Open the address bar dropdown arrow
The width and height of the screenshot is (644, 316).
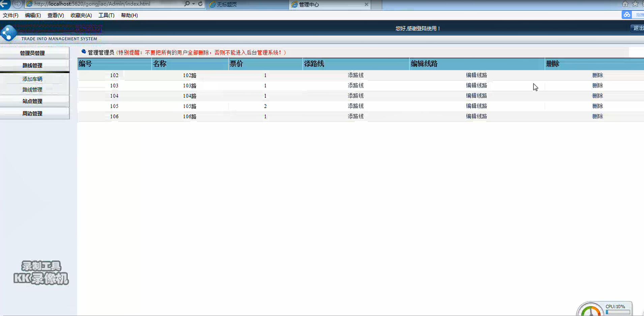pyautogui.click(x=194, y=4)
